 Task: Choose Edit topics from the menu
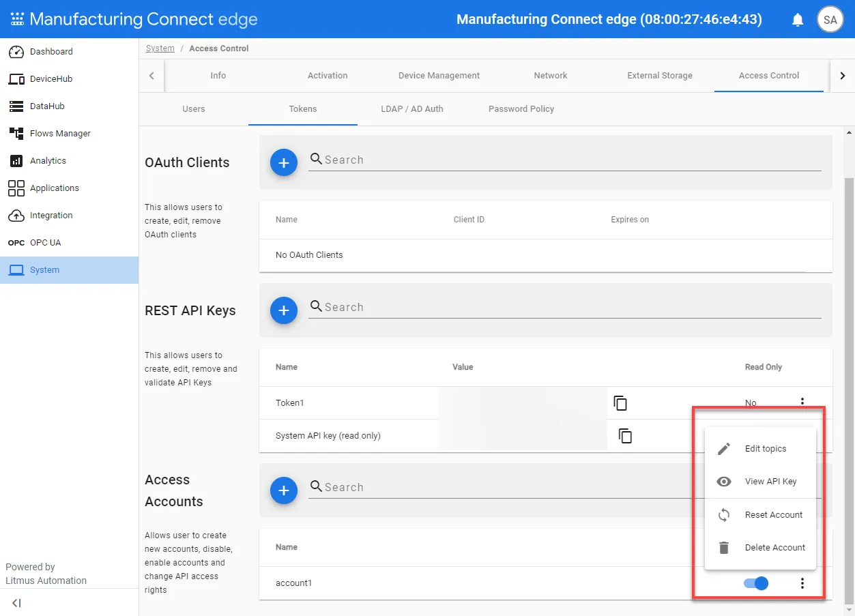[760, 449]
